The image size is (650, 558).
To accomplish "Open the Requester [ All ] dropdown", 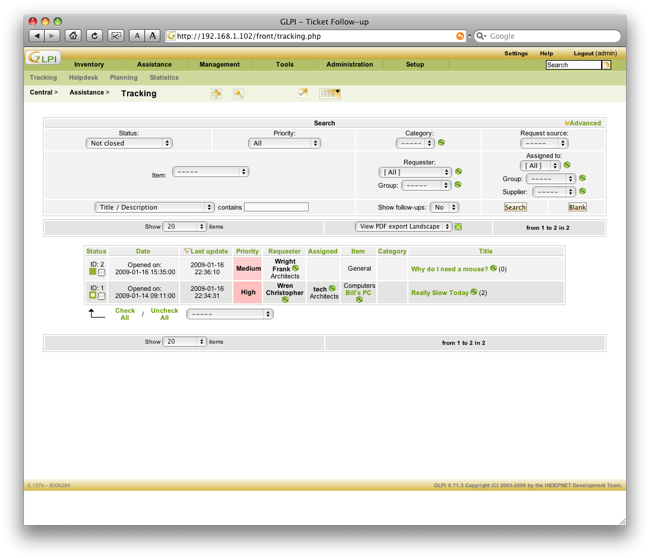I will pyautogui.click(x=415, y=172).
